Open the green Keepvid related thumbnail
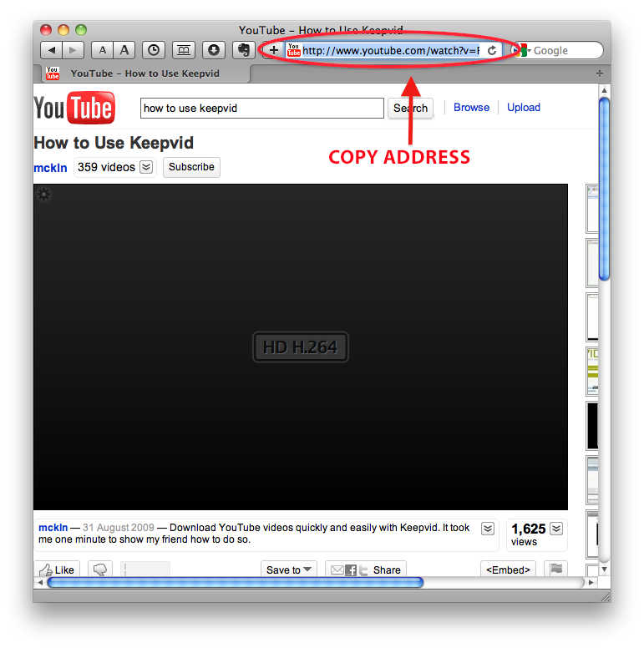Viewport: 644px width, 648px height. tap(592, 372)
